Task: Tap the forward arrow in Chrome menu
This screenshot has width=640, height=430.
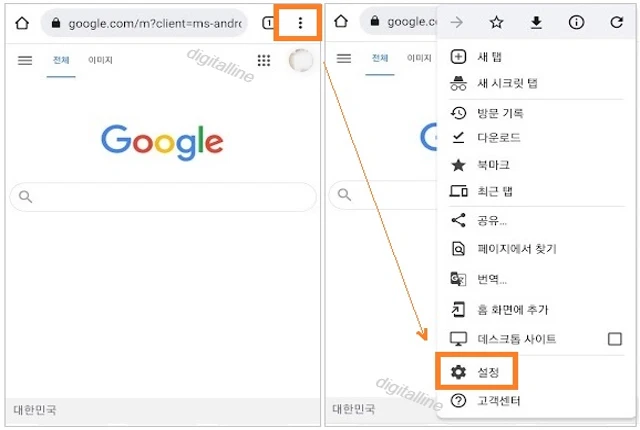Action: point(457,22)
